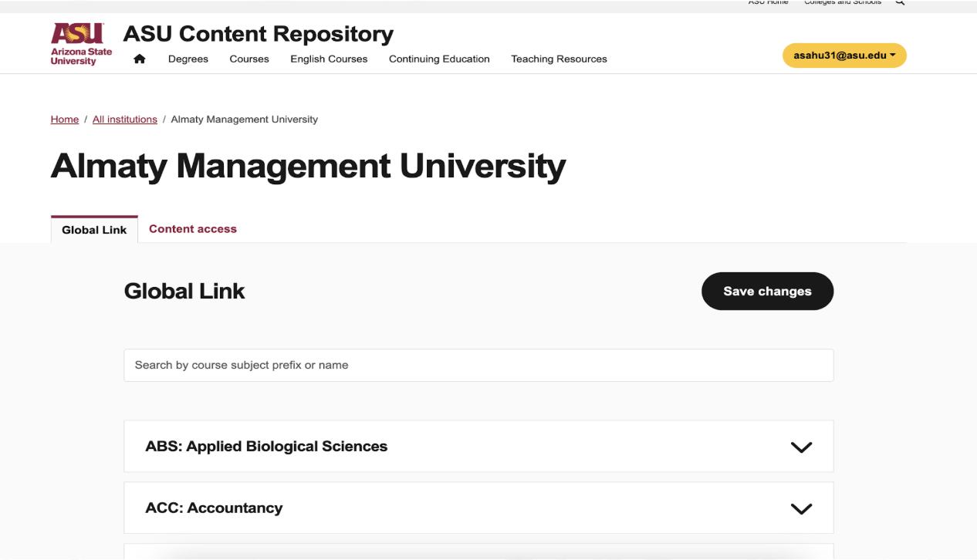
Task: Go to the home icon in navigation
Action: (140, 59)
